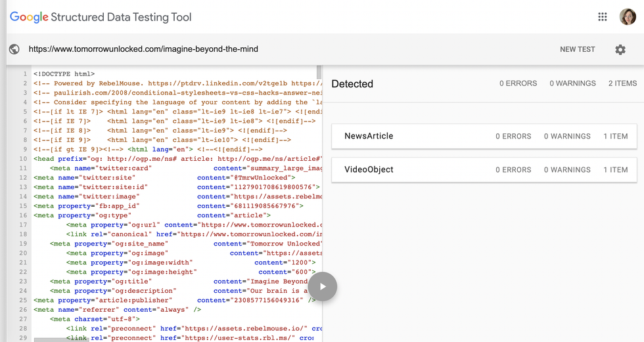This screenshot has height=342, width=644.
Task: Click the code pane vertical scrollbar
Action: 319,72
